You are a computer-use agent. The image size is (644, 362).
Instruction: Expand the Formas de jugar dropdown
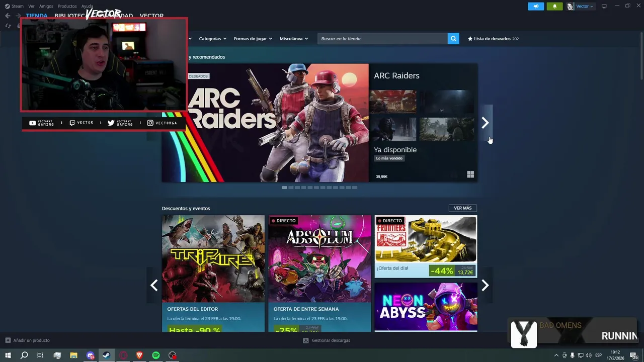[x=253, y=39]
